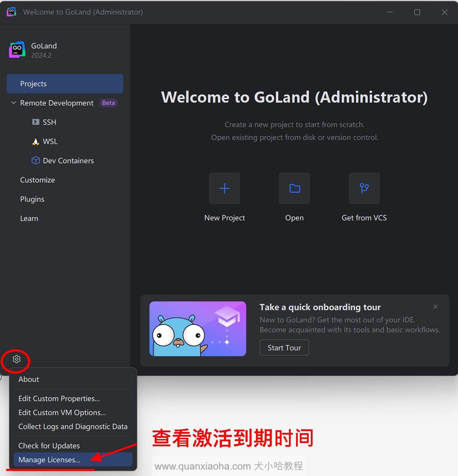
Task: Click the GoLand 2024.2 version text
Action: pyautogui.click(x=41, y=55)
